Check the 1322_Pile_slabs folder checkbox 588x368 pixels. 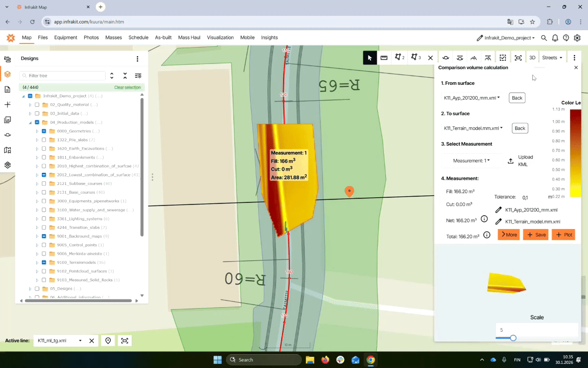(x=44, y=140)
